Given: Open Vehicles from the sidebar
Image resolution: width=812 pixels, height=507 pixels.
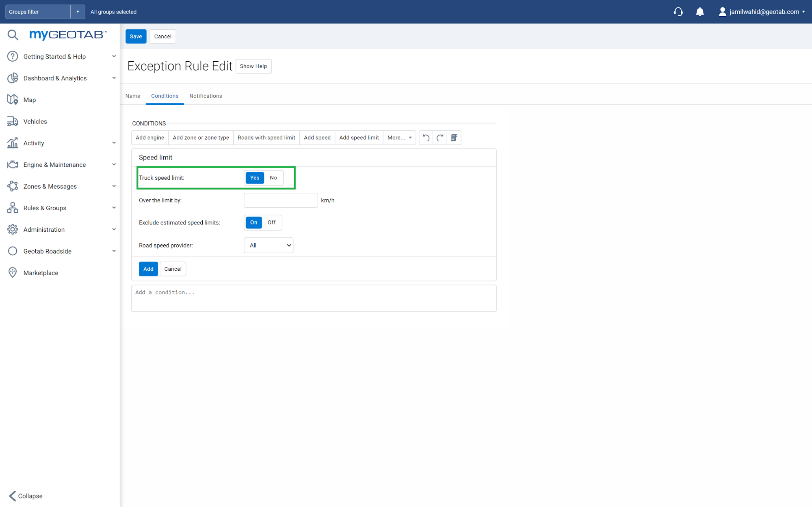Looking at the screenshot, I should (x=35, y=121).
